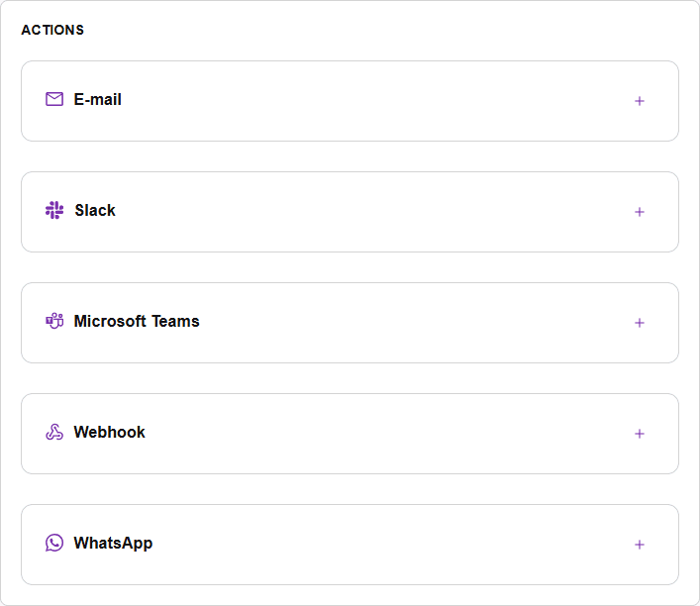Add an E-mail action with plus icon
Image resolution: width=700 pixels, height=606 pixels.
point(640,101)
